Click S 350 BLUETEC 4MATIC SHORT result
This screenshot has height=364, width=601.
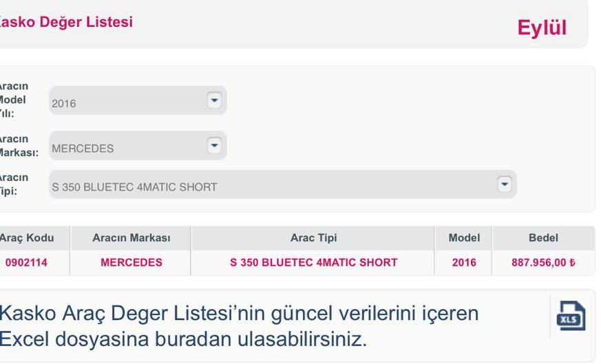pyautogui.click(x=313, y=262)
